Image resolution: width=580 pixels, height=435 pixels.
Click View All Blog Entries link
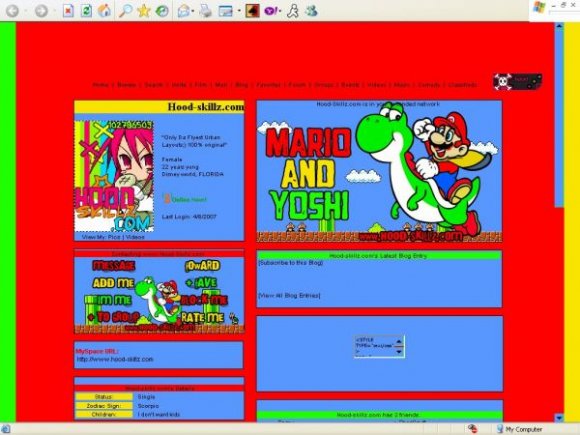tap(289, 295)
